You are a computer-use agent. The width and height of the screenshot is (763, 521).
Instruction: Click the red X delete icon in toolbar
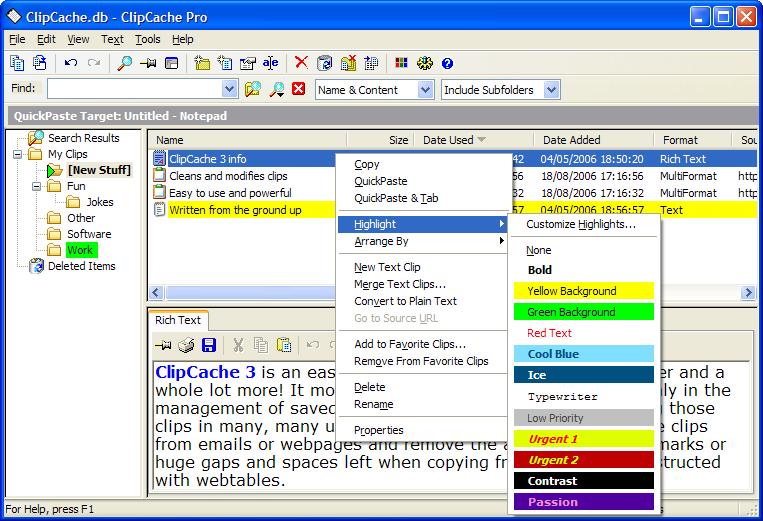click(301, 63)
